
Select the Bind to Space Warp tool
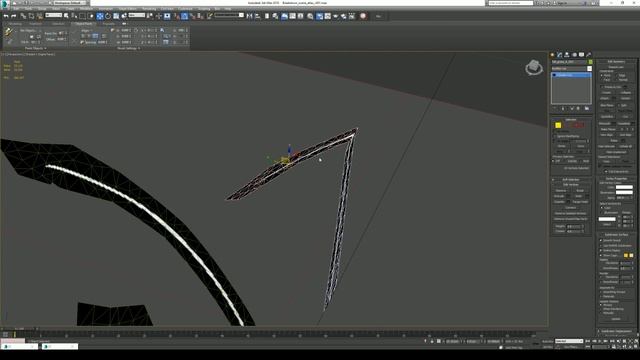pos(39,16)
